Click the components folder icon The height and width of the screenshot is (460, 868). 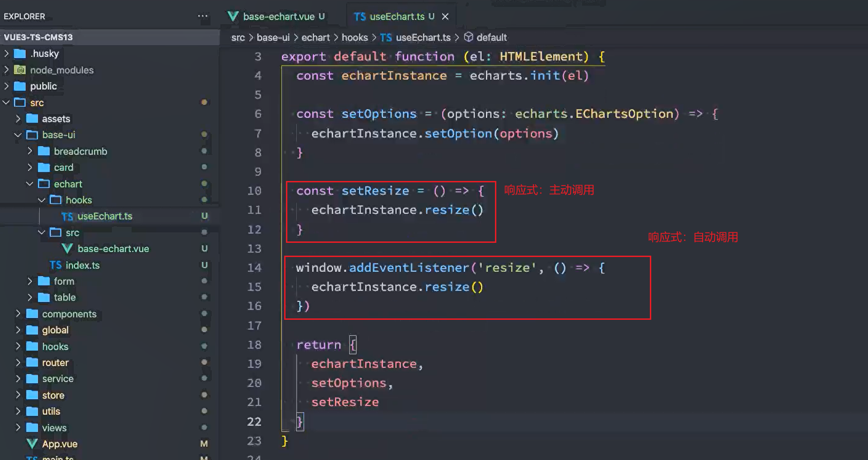[32, 314]
